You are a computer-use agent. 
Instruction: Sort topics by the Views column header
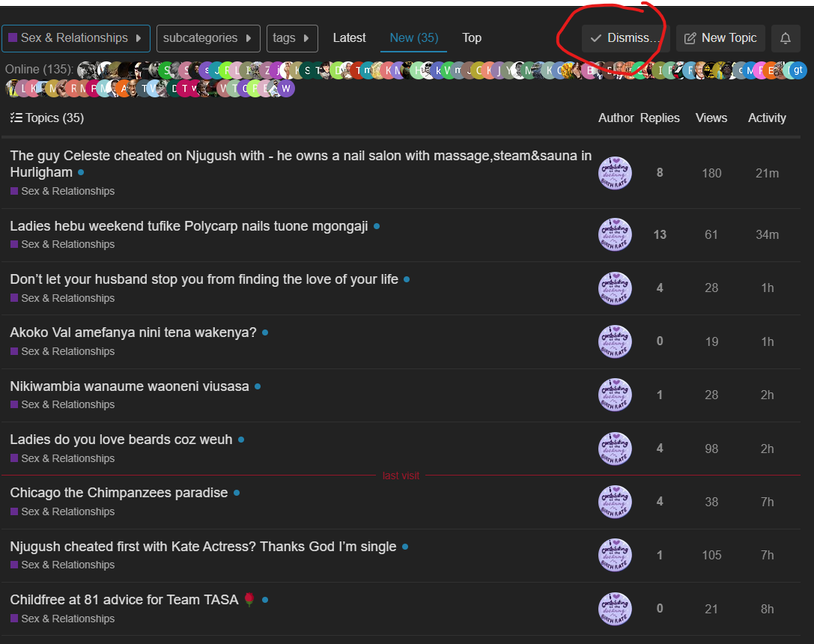pyautogui.click(x=711, y=118)
